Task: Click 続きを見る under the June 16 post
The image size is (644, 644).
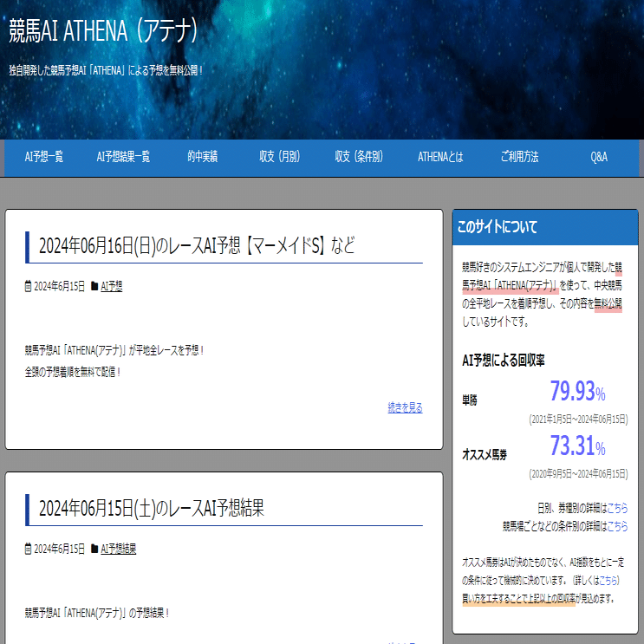Action: click(x=405, y=407)
